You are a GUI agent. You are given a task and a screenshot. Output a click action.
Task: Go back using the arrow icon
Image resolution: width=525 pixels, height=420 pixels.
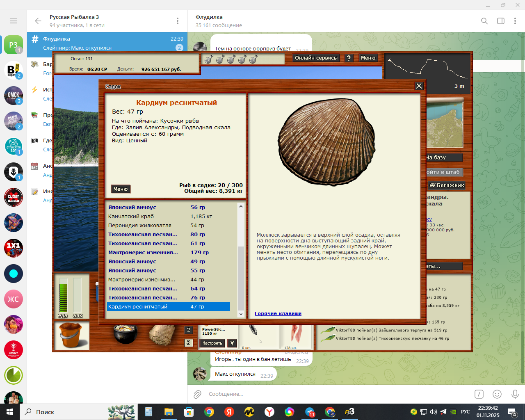38,21
